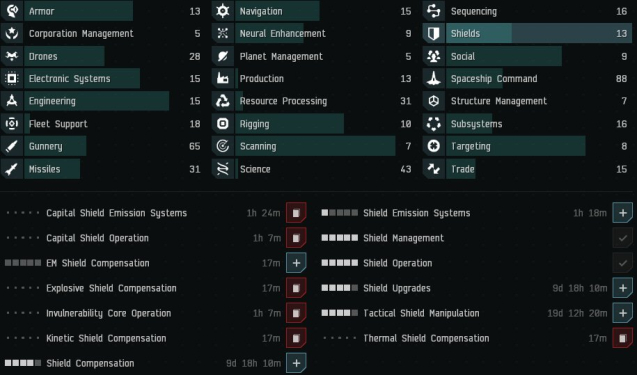This screenshot has width=637, height=375.
Task: Click the Armor skill group icon
Action: (12, 11)
